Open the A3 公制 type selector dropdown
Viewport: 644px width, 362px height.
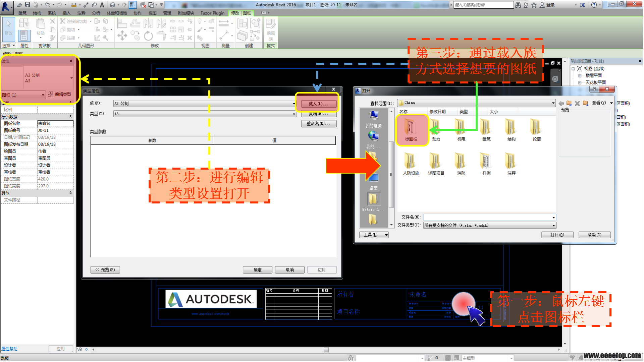(71, 78)
